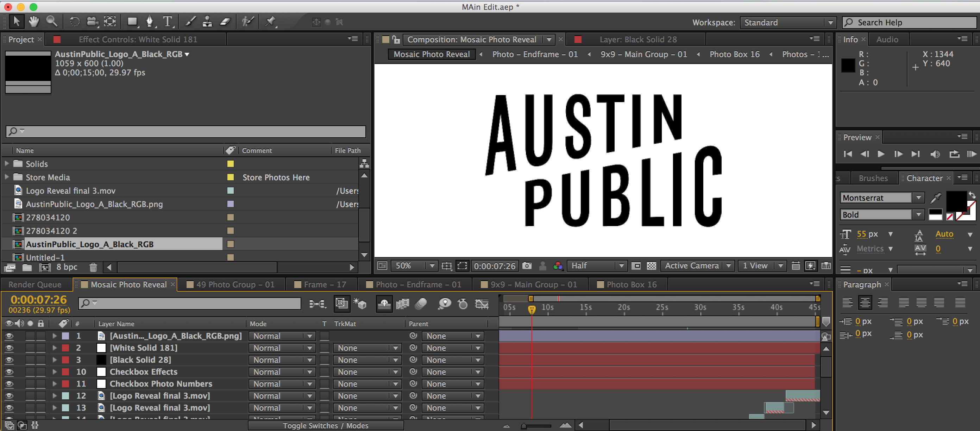Select the Zoom magnifier tool
980x431 pixels.
(x=52, y=22)
